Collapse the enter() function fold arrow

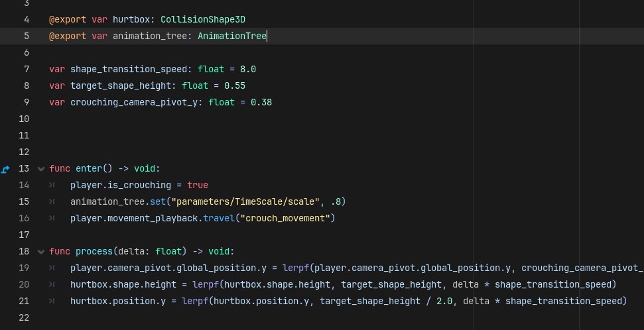pos(40,169)
